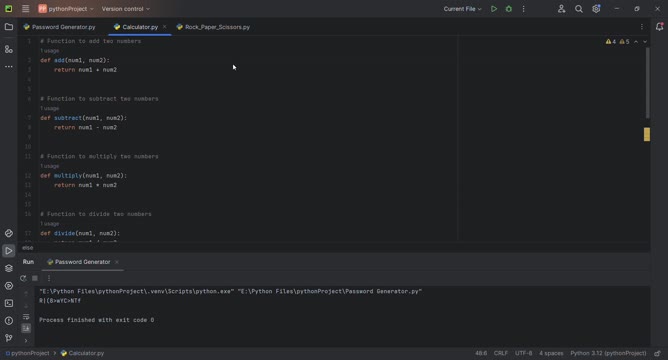Click the yellow warning stripe on the editor scrollbar

(647, 134)
